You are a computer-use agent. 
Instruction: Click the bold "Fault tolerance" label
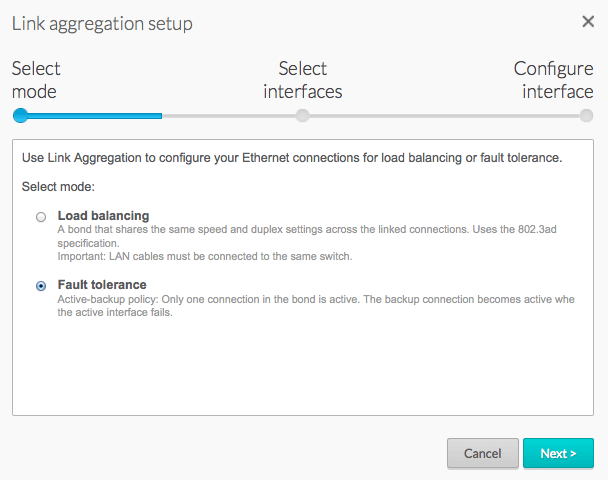point(102,285)
